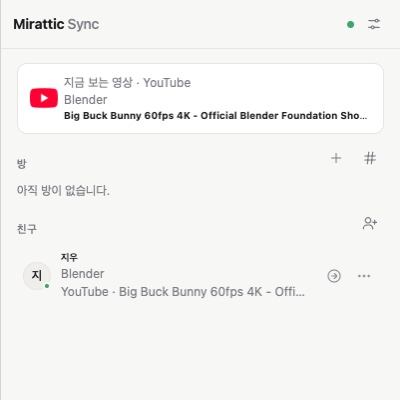Screen dimensions: 400x400
Task: Click the Blender text under 지우
Action: (x=82, y=274)
